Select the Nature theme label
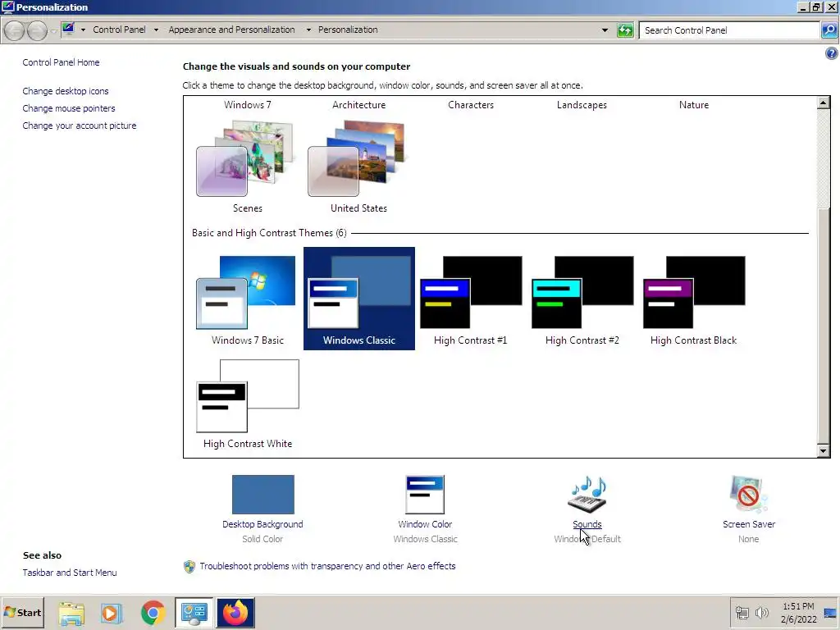 (694, 105)
